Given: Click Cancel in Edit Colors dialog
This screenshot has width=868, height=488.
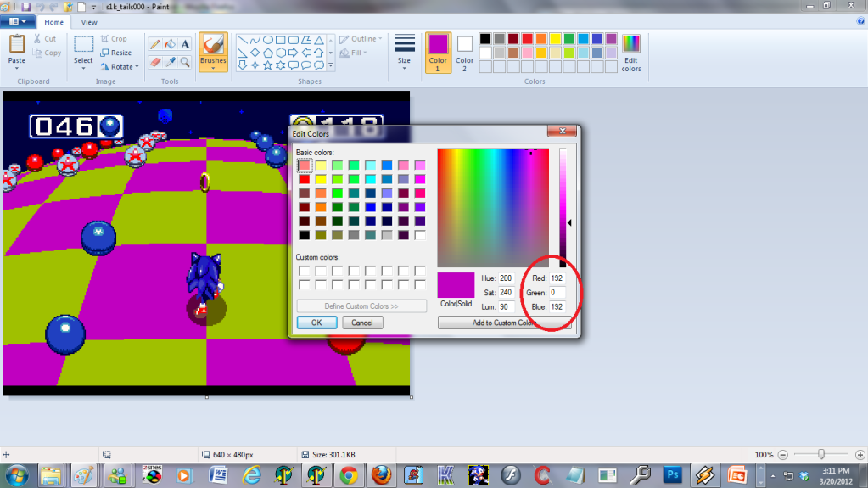Looking at the screenshot, I should (362, 323).
